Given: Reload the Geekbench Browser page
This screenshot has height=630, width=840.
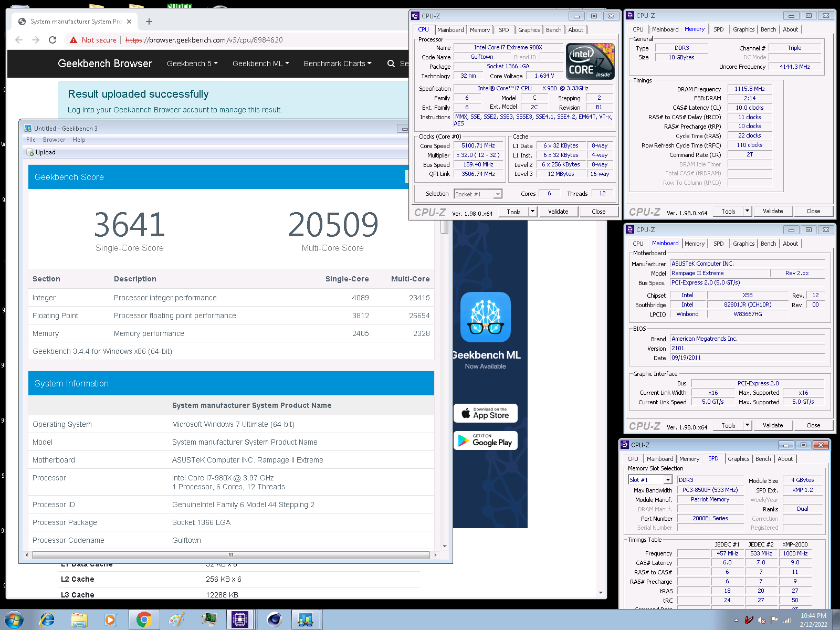Looking at the screenshot, I should click(x=52, y=40).
